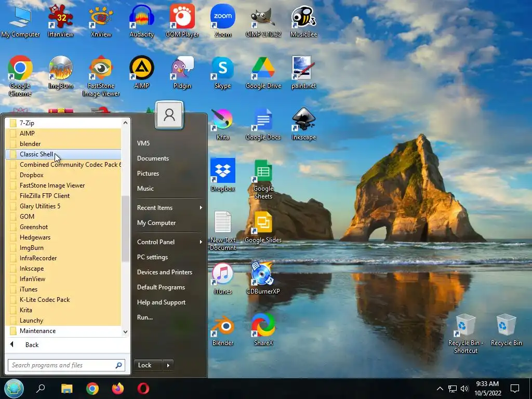Open Dropbox desktop icon
Screen dimensions: 532x399
[x=222, y=175]
